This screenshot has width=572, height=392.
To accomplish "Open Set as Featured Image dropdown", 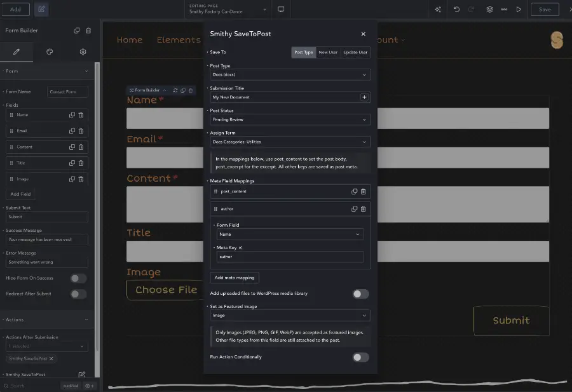I will click(290, 315).
